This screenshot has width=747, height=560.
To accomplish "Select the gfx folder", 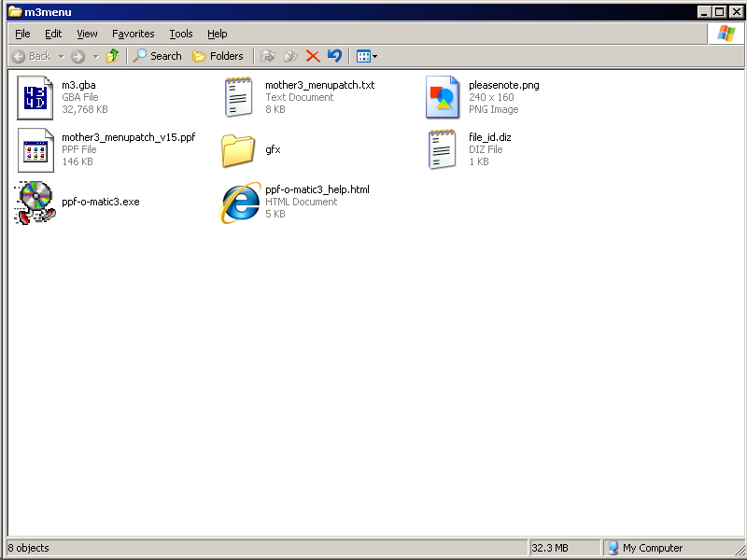I will (240, 150).
